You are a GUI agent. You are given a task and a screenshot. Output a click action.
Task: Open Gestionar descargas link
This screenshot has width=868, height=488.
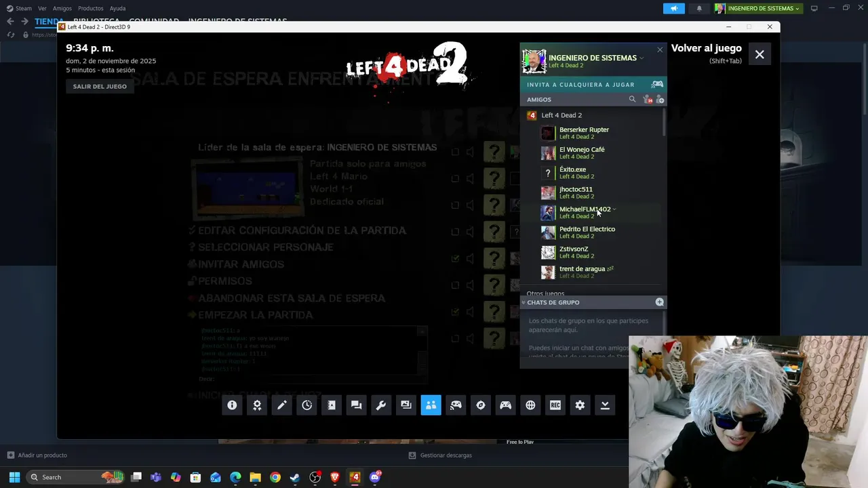tap(440, 455)
